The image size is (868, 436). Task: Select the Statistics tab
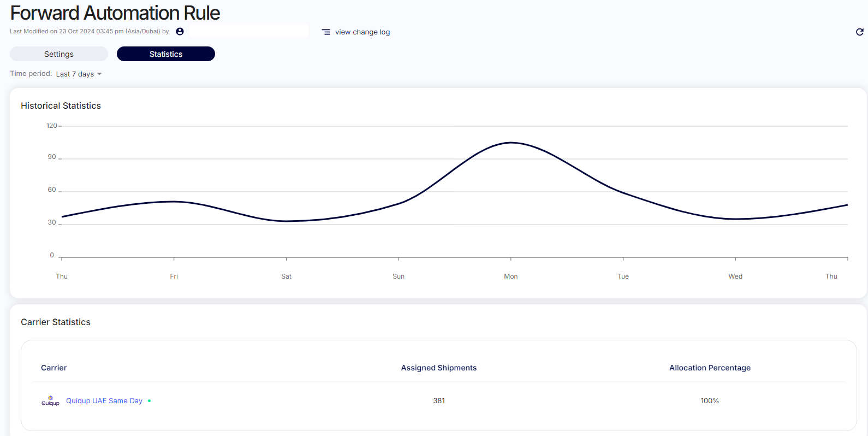(x=166, y=54)
